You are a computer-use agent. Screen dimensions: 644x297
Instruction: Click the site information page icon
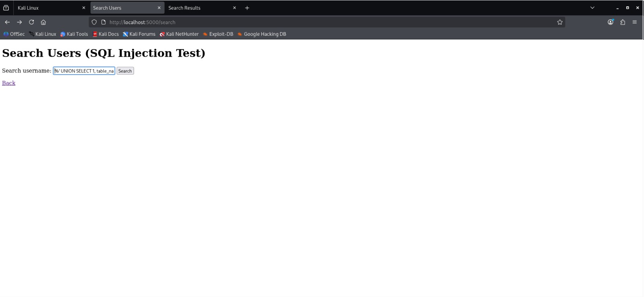click(x=103, y=22)
